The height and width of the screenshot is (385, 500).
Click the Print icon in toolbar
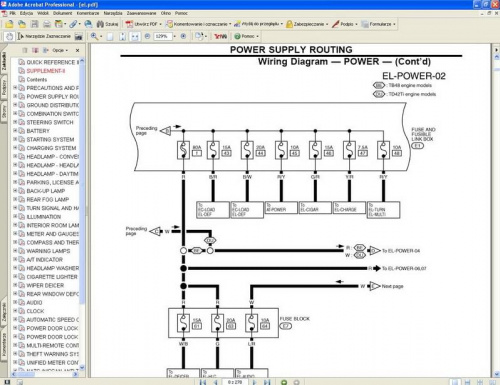(x=47, y=24)
